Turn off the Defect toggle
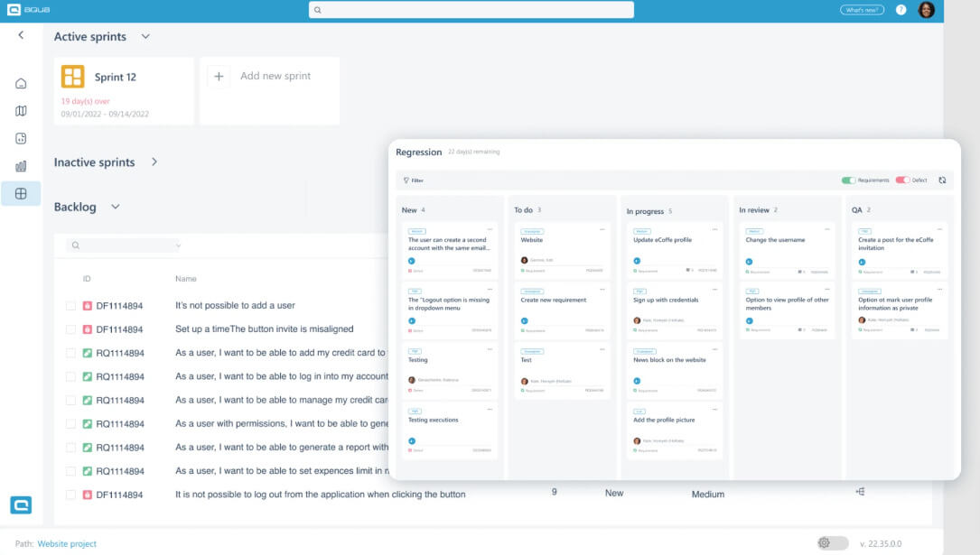 pyautogui.click(x=903, y=180)
